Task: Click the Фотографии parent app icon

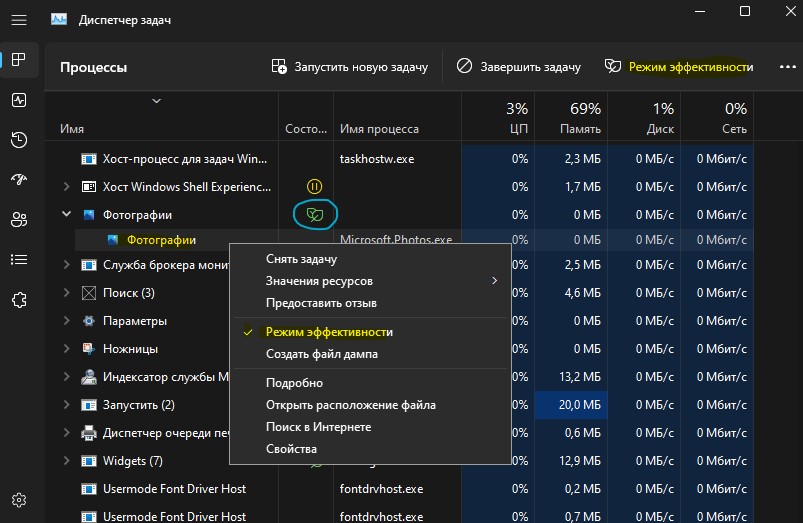Action: pyautogui.click(x=89, y=215)
